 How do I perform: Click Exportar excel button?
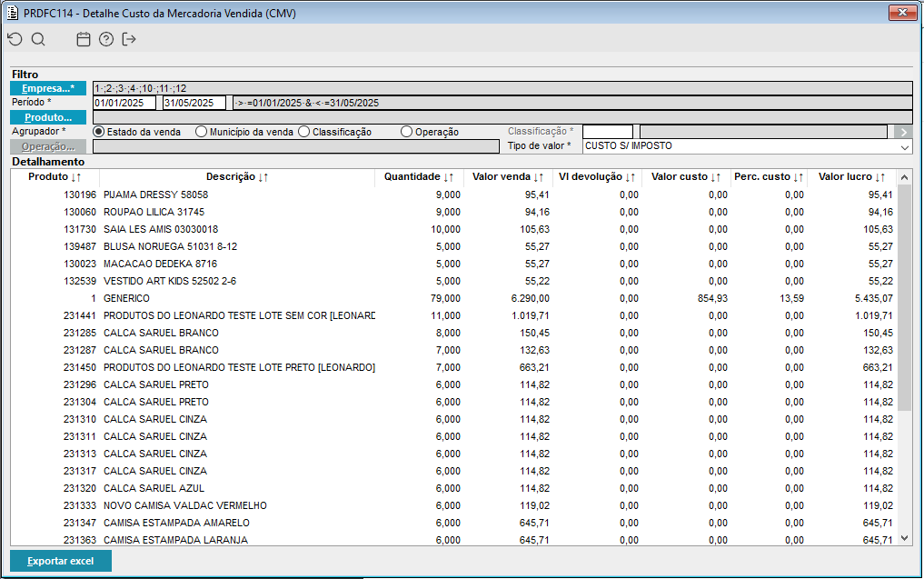(x=61, y=561)
